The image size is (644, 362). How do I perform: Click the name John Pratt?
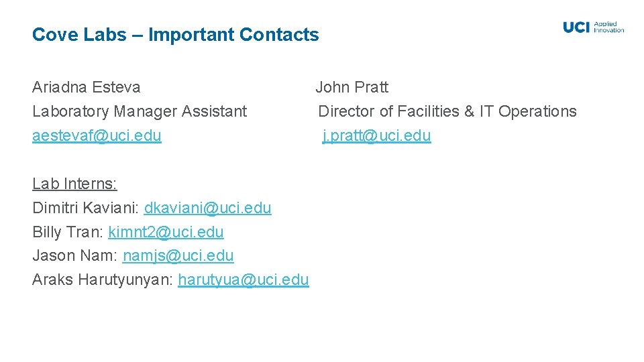pos(352,87)
